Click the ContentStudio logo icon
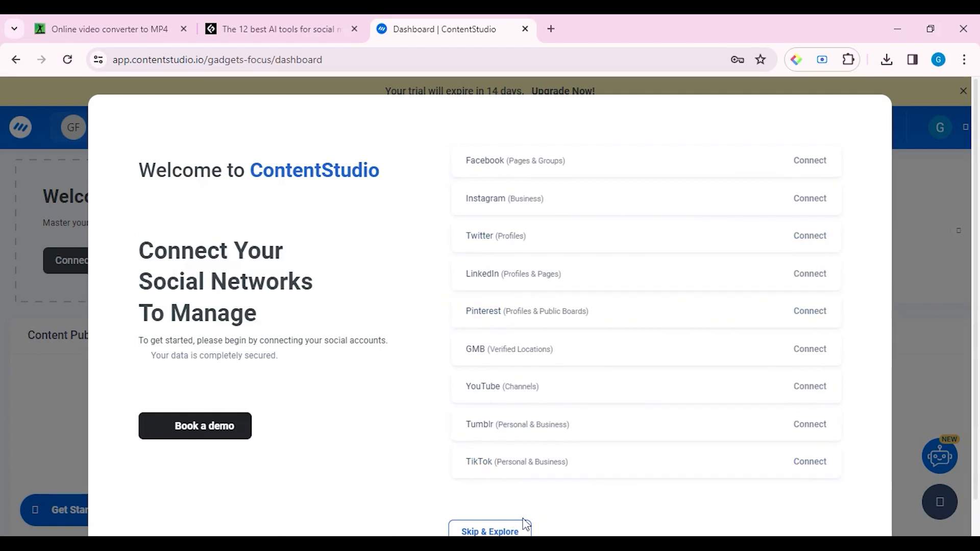This screenshot has height=551, width=980. tap(20, 127)
